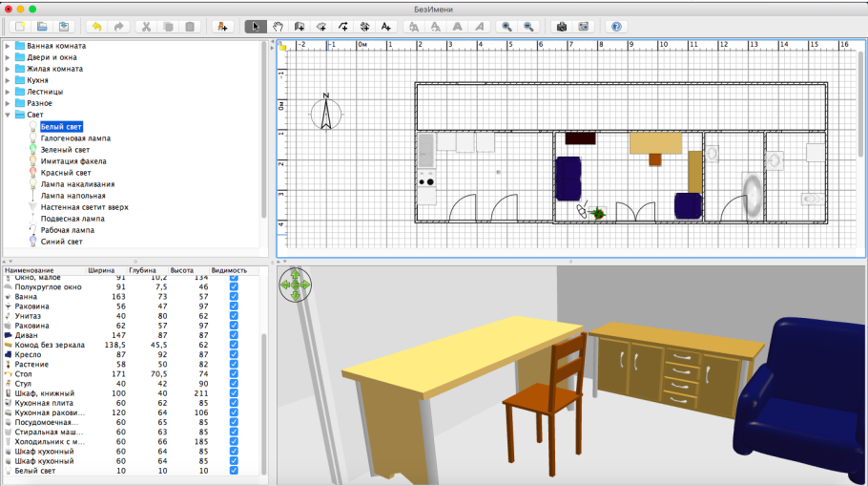Toggle visibility checkbox for Ванна
This screenshot has height=486, width=868.
click(234, 297)
